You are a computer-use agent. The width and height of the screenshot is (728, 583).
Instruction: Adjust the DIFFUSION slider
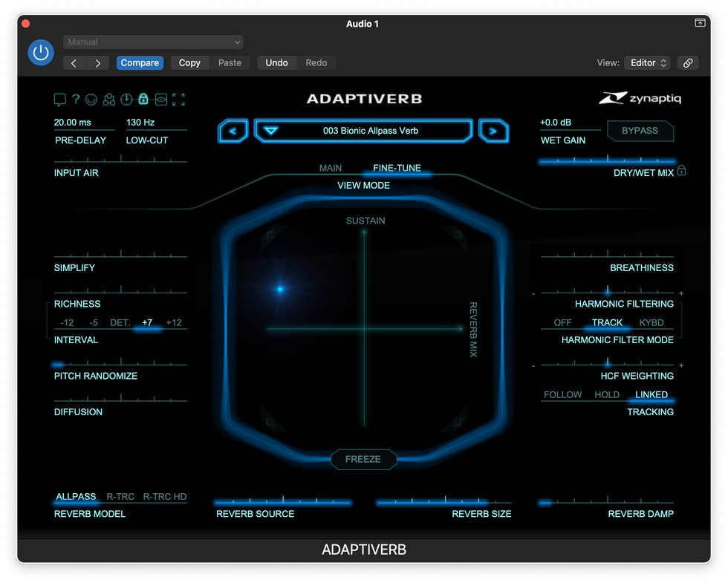(x=120, y=400)
